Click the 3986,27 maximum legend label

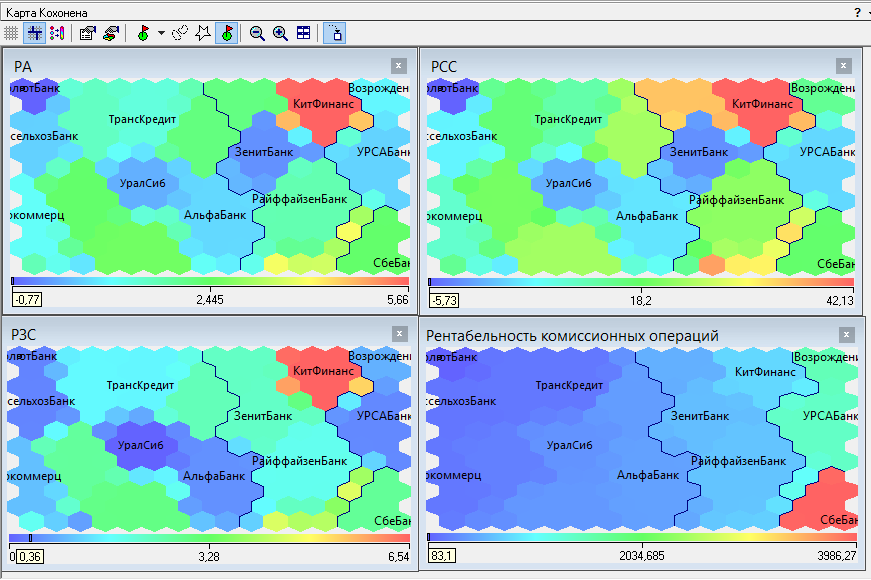click(837, 556)
